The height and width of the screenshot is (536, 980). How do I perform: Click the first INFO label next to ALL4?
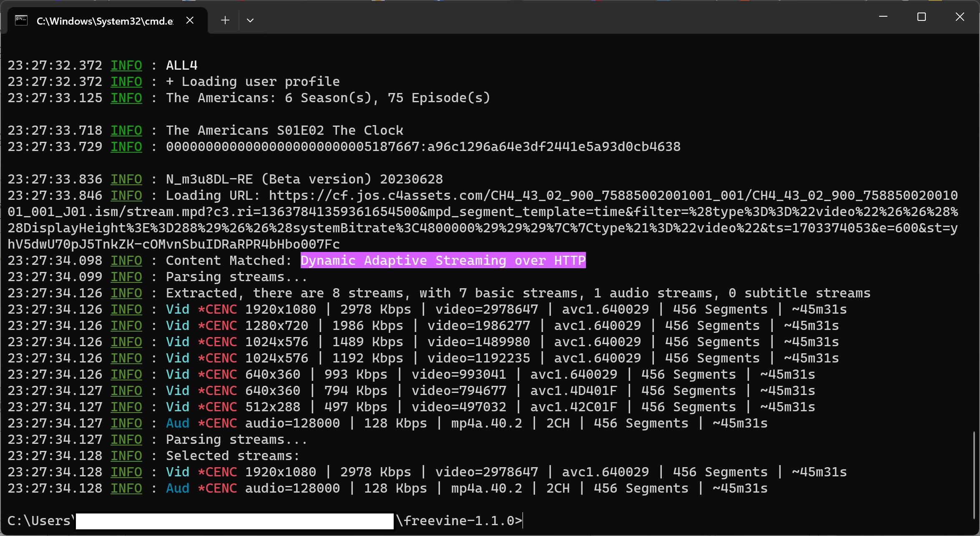126,65
